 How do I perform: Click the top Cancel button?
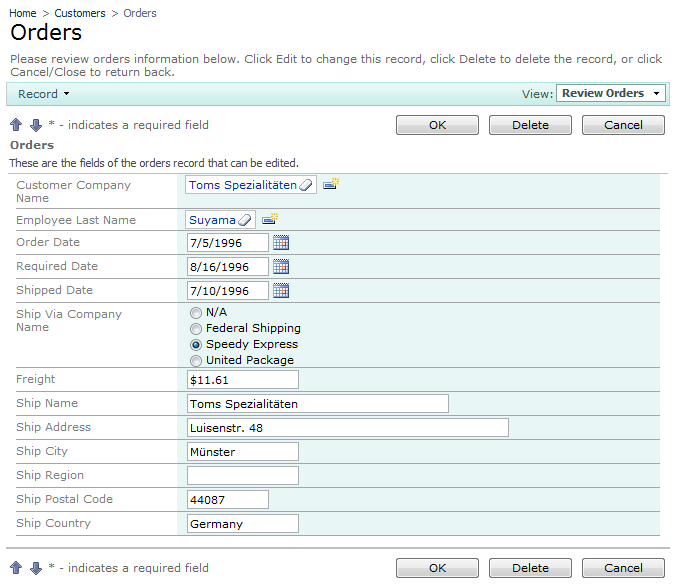click(x=623, y=125)
